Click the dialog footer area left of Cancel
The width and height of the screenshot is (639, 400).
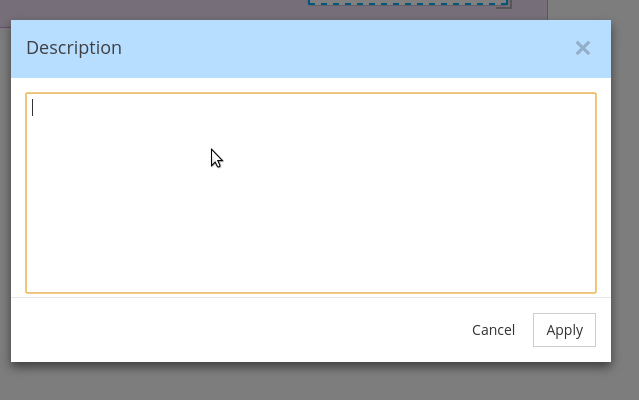(x=240, y=330)
